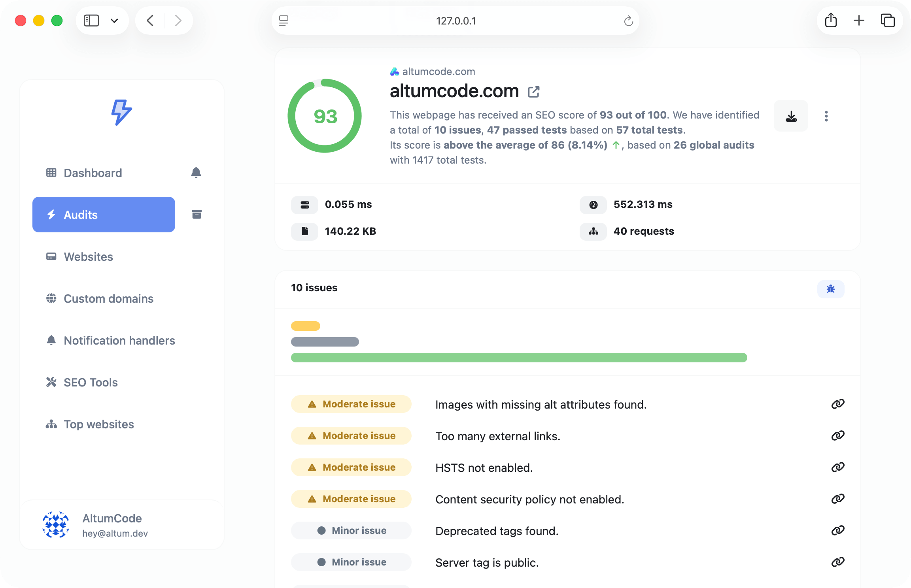Click Minor issue badge for deprecated tags
Screen dimensions: 911x588
tap(351, 530)
